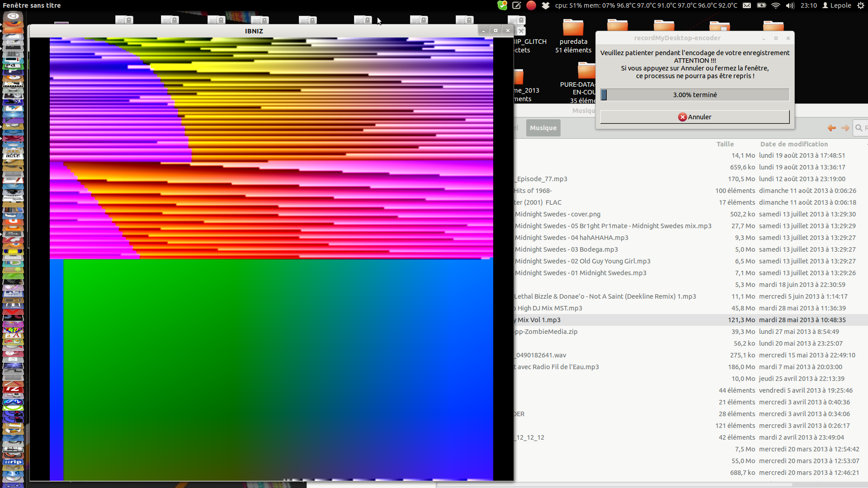Click the Wi-Fi network indicator
Image resolution: width=868 pixels, height=488 pixels.
coord(776,5)
